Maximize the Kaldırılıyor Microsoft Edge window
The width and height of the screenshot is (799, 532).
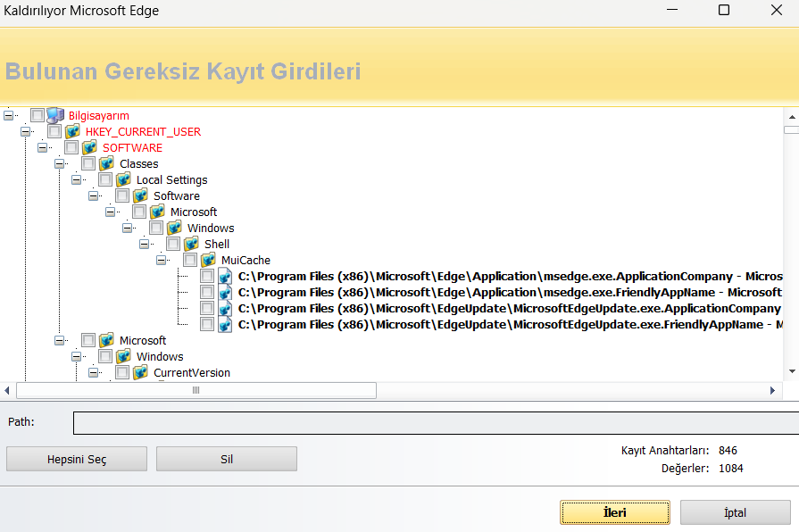(x=724, y=10)
